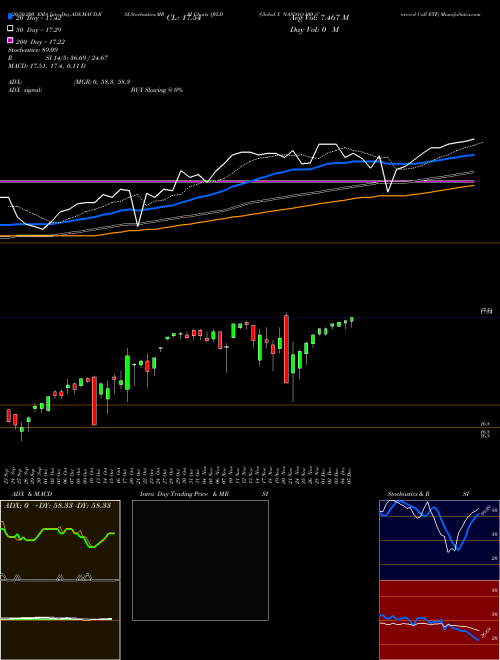The height and width of the screenshot is (660, 500).
Task: Click the 'ADX: 0 +DY: 58.33 -DY: 58.33' readout
Action: [57, 505]
